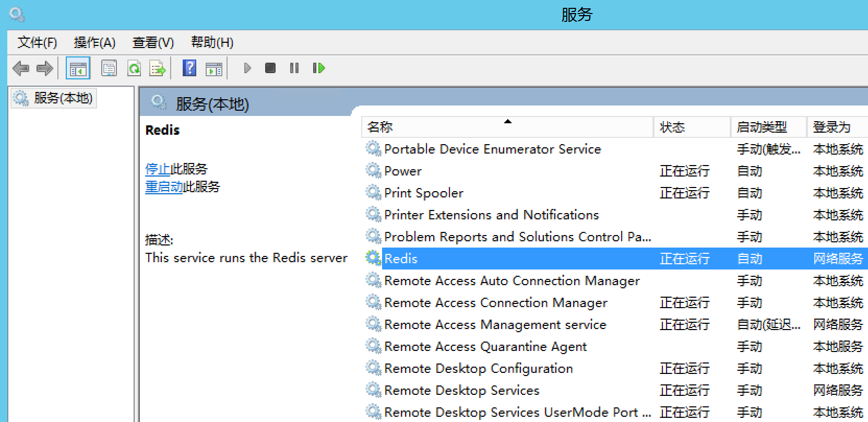This screenshot has height=422, width=868.
Task: Sort by the 名称 column header
Action: 507,127
